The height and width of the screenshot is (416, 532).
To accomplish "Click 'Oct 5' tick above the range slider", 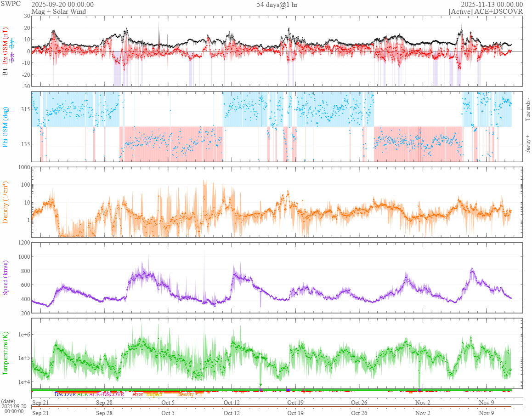I will pyautogui.click(x=168, y=402).
